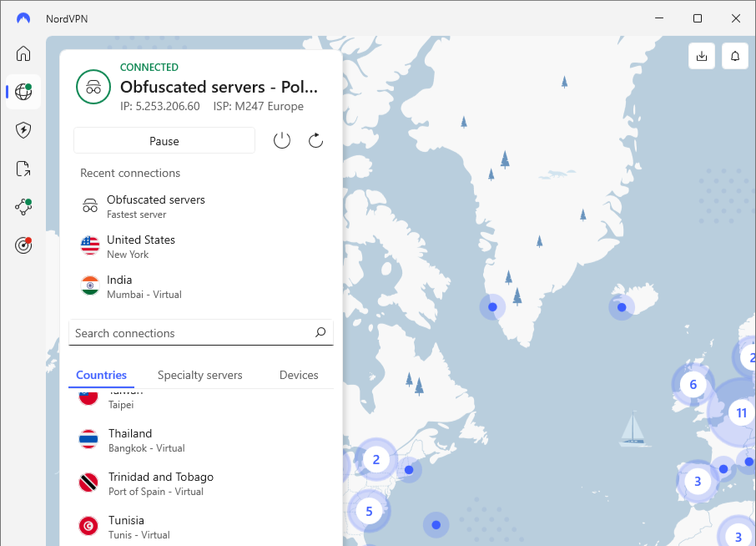The width and height of the screenshot is (756, 546).
Task: Connect to recent United States New York
Action: click(201, 246)
